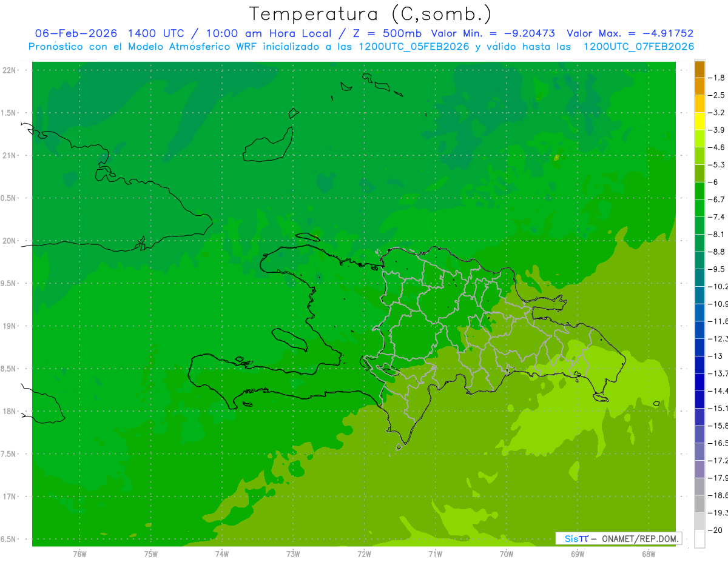This screenshot has height=562, width=728.
Task: Click the '-7.4' colorbar label
Action: (x=716, y=216)
